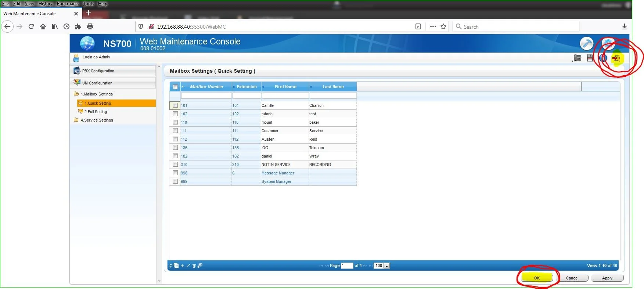
Task: Open the History menu
Action: 46,4
